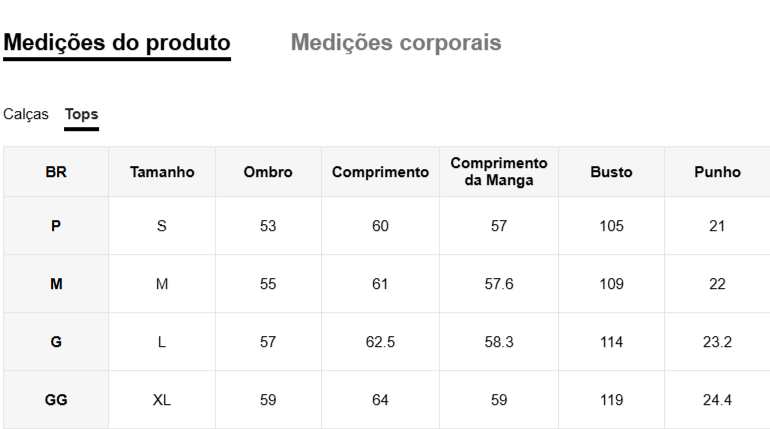770x429 pixels.
Task: Click the Busto value 119
Action: tap(611, 400)
